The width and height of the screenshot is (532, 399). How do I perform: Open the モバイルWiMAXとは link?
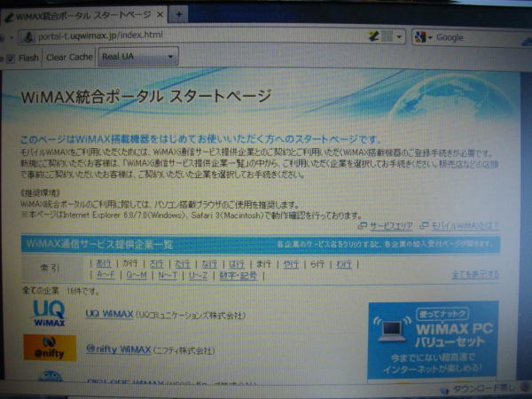click(464, 225)
